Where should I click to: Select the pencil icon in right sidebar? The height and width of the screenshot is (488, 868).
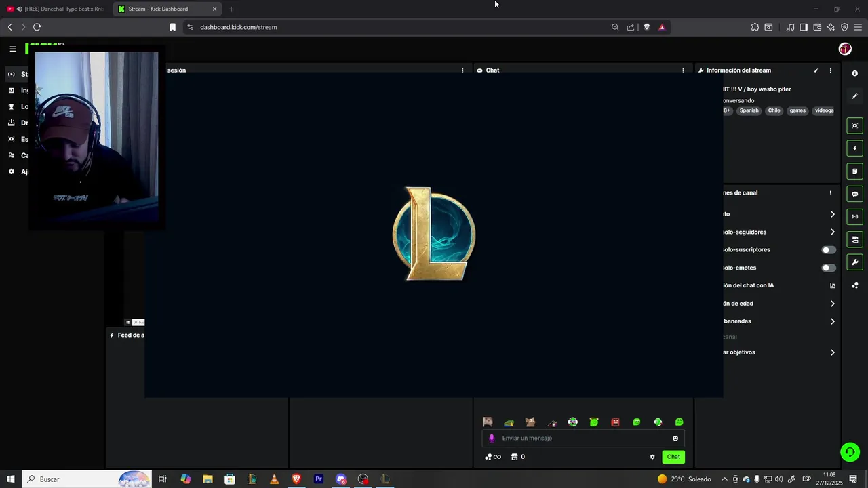(x=855, y=96)
